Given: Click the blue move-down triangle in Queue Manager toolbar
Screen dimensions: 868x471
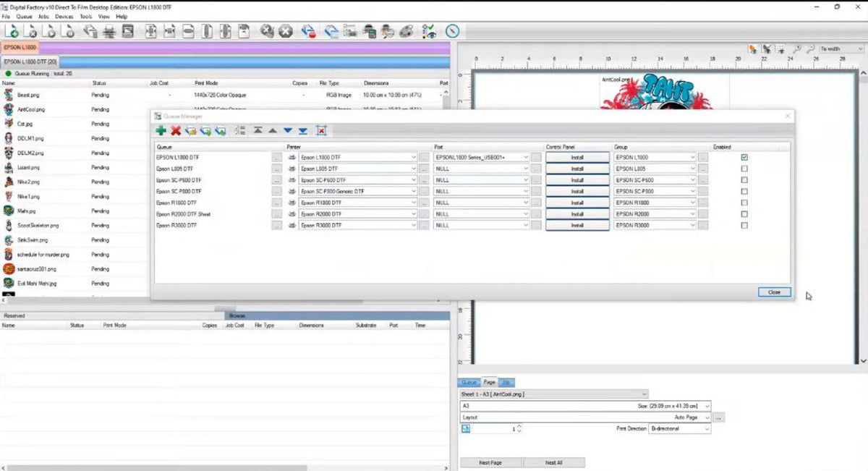Looking at the screenshot, I should [x=288, y=131].
